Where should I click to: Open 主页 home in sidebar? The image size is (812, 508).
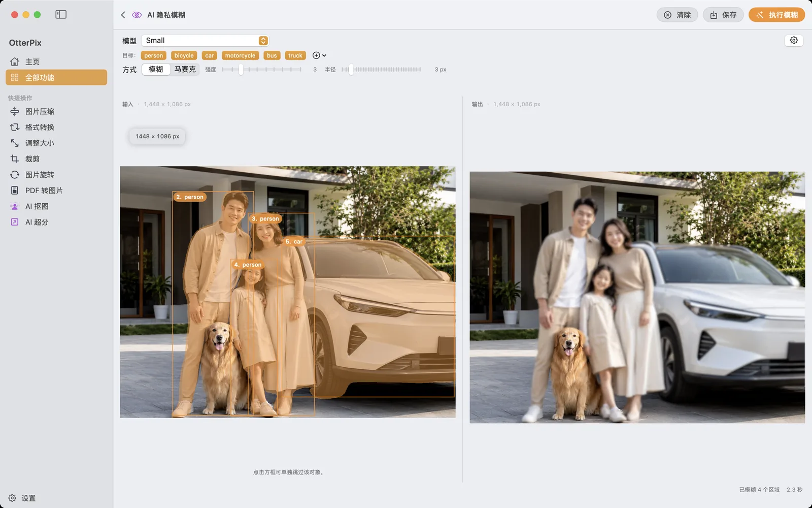click(x=56, y=61)
